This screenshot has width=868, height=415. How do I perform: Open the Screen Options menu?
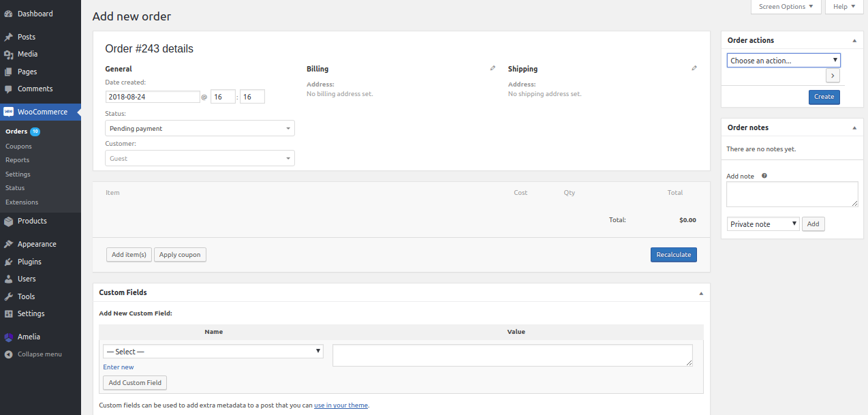tap(786, 7)
